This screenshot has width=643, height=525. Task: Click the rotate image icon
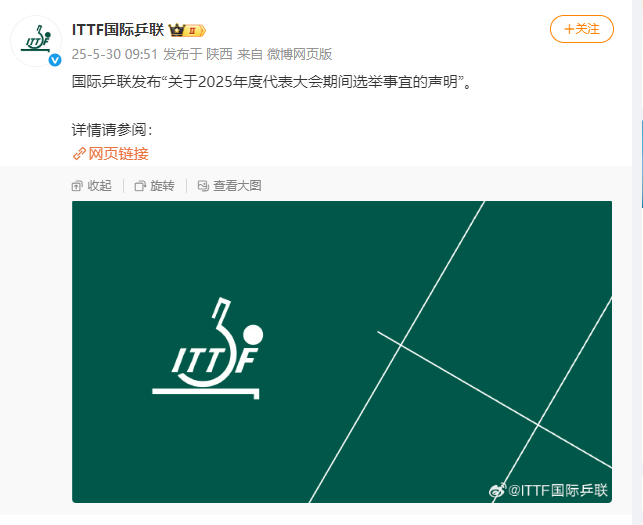[x=140, y=186]
